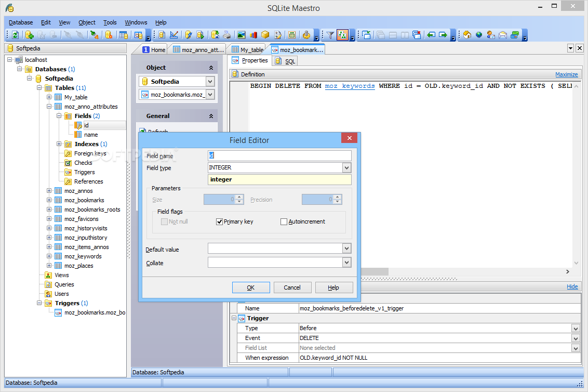
Task: Click Cancel in the Field Editor
Action: pyautogui.click(x=292, y=288)
